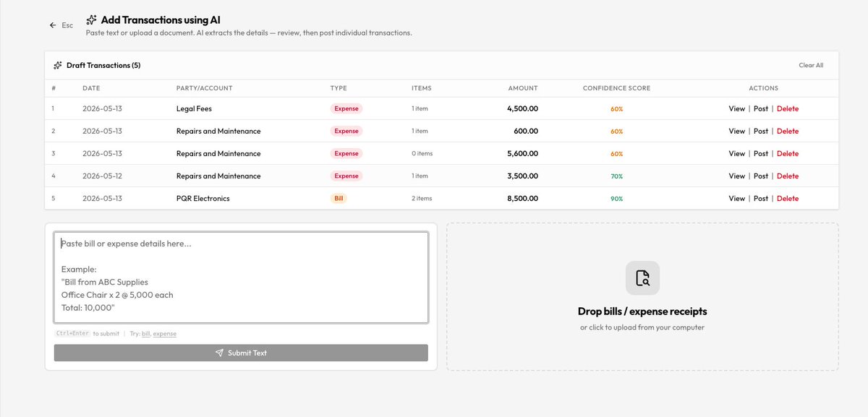Delete the PQR Electronics bill
868x417 pixels.
(788, 198)
